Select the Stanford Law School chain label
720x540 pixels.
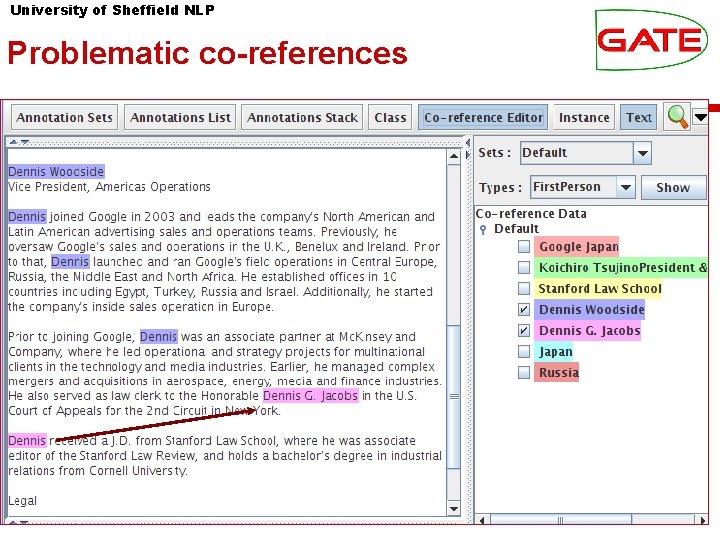coord(598,288)
